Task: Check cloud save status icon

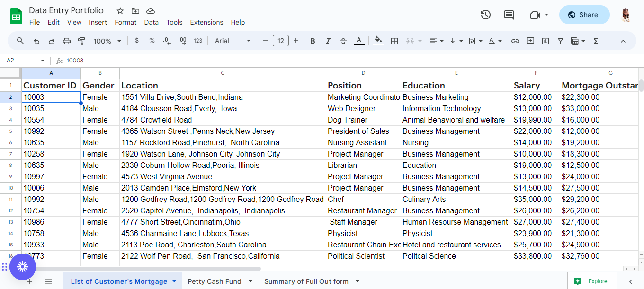Action: point(151,11)
